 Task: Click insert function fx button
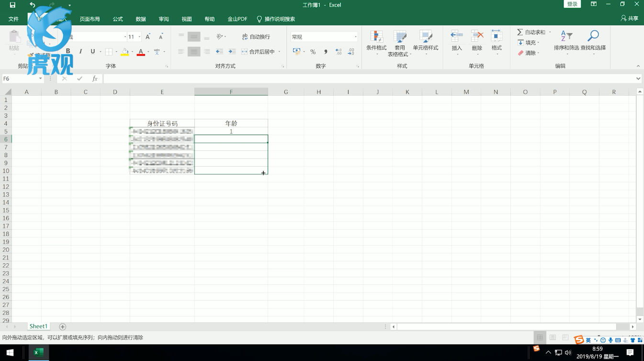(x=95, y=79)
